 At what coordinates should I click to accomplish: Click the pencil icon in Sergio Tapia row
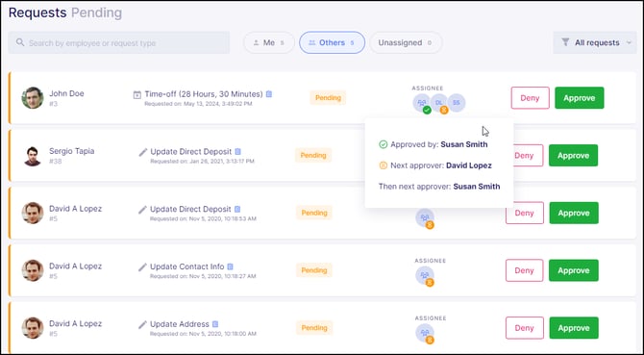click(x=142, y=152)
